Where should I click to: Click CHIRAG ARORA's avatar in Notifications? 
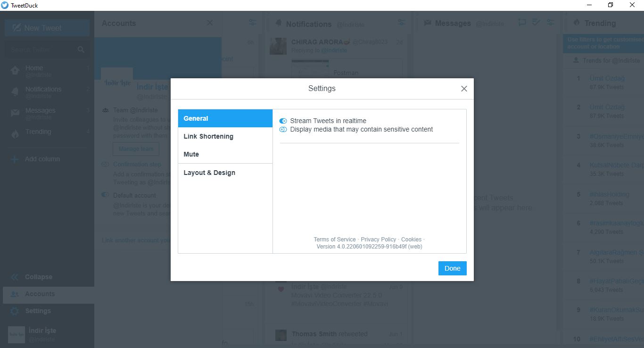click(x=279, y=46)
